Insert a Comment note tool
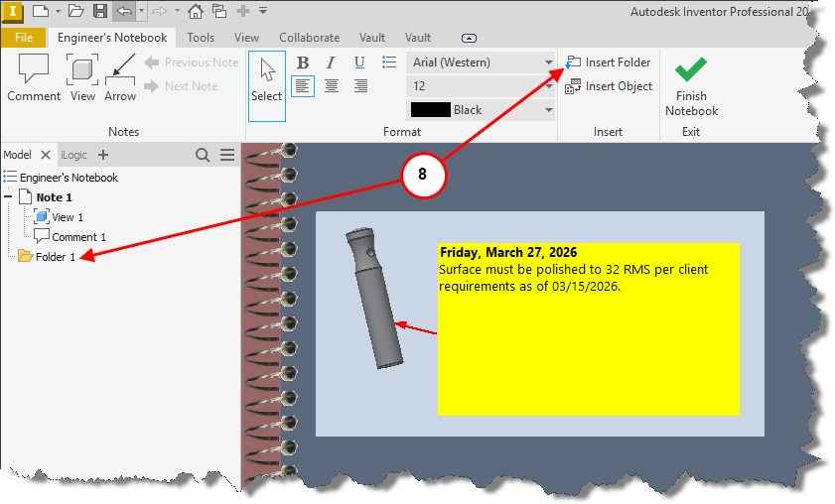 point(34,77)
